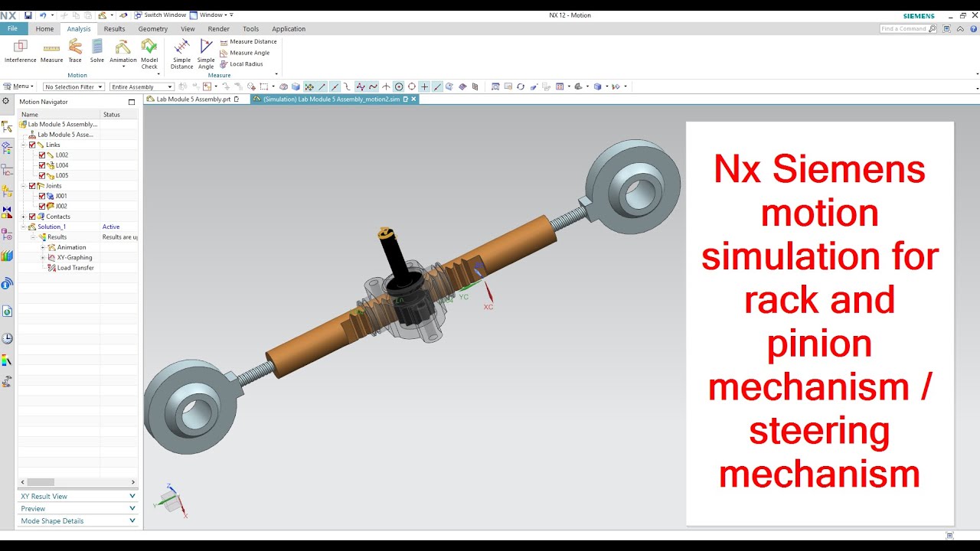Collapse the Links tree node
This screenshot has height=551, width=980.
coord(24,145)
